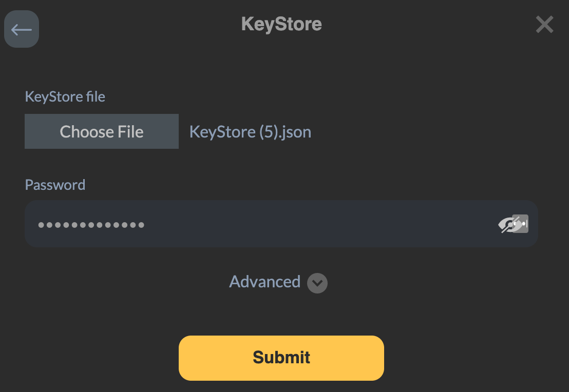Image resolution: width=569 pixels, height=392 pixels.
Task: Close the KeyStore dialog with the X
Action: [544, 24]
